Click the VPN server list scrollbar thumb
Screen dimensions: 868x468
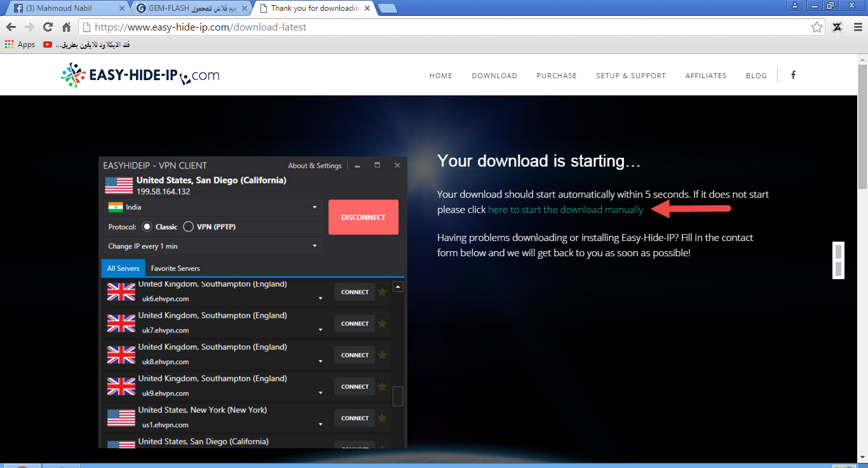point(398,396)
